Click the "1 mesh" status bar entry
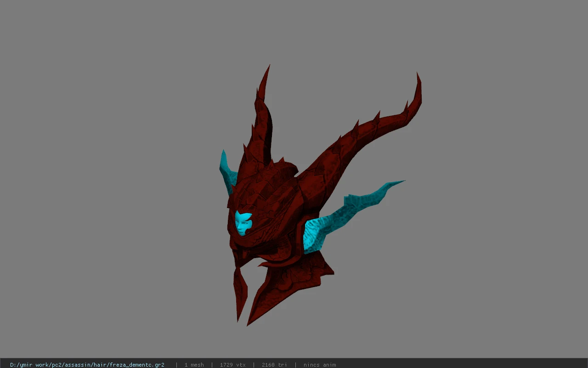This screenshot has height=368, width=588. pos(194,365)
